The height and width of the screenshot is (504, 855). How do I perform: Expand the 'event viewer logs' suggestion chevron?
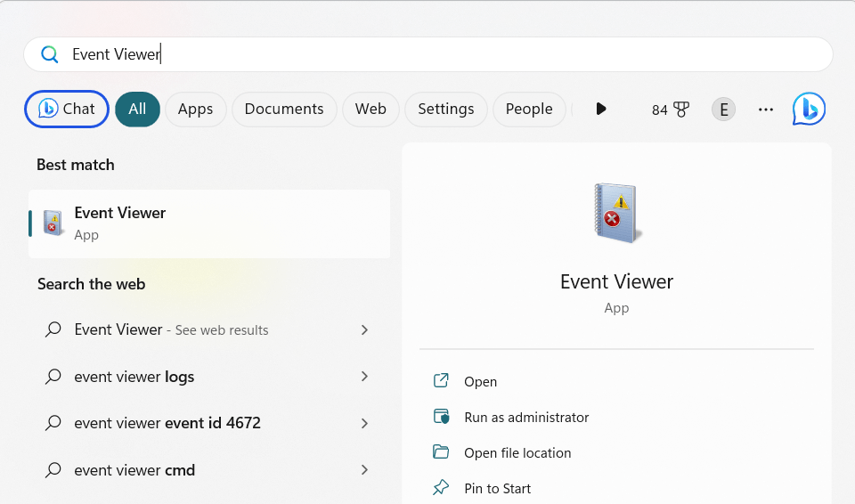point(364,377)
